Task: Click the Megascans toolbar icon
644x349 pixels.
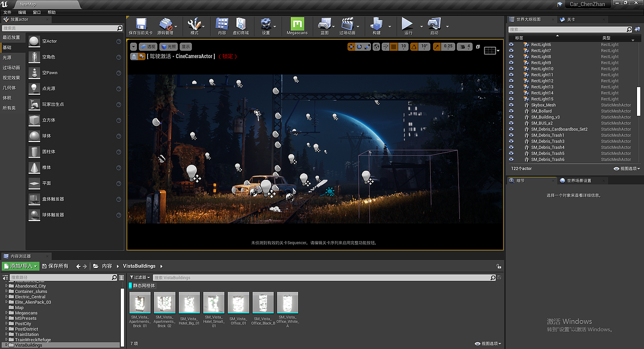Action: click(x=298, y=24)
